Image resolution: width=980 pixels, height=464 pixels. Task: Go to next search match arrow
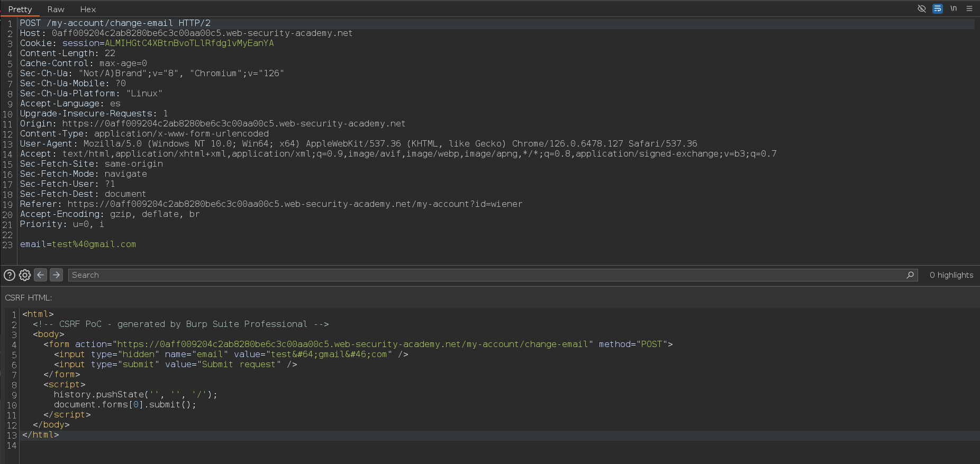coord(56,275)
